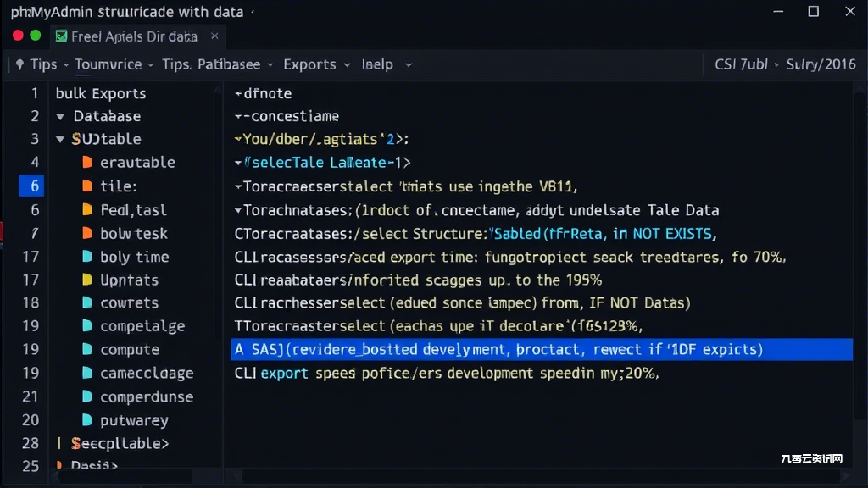
Task: Select the $eecpllable> tree row
Action: pyautogui.click(x=120, y=443)
